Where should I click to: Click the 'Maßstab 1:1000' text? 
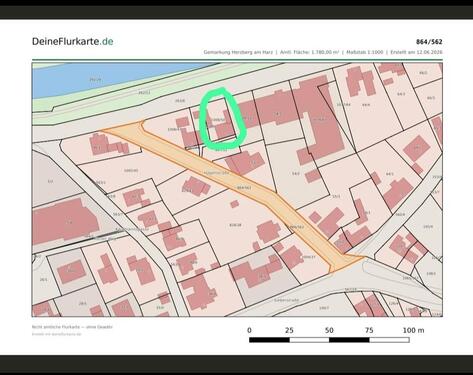click(365, 52)
